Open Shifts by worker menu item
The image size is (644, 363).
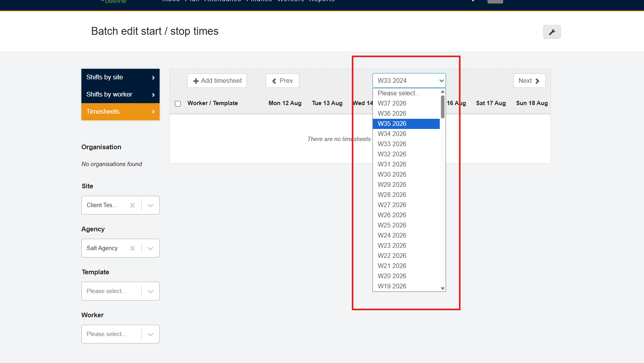pos(121,95)
